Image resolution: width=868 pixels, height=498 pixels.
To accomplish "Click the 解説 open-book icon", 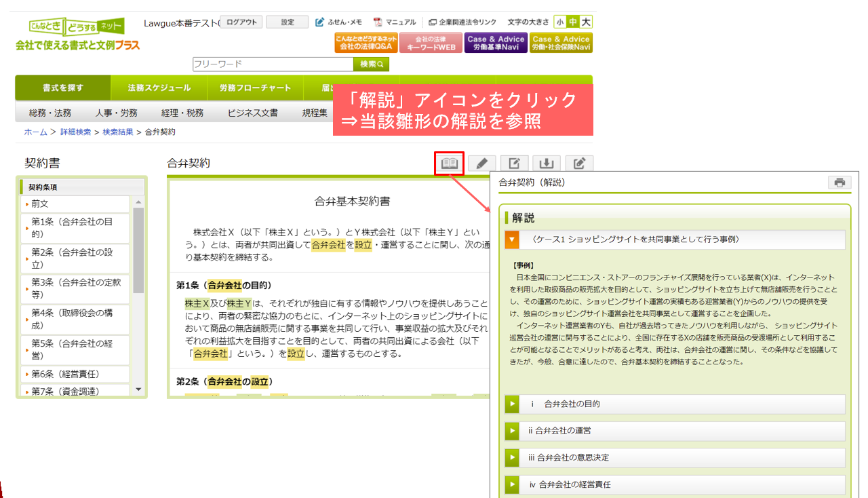I will (450, 164).
